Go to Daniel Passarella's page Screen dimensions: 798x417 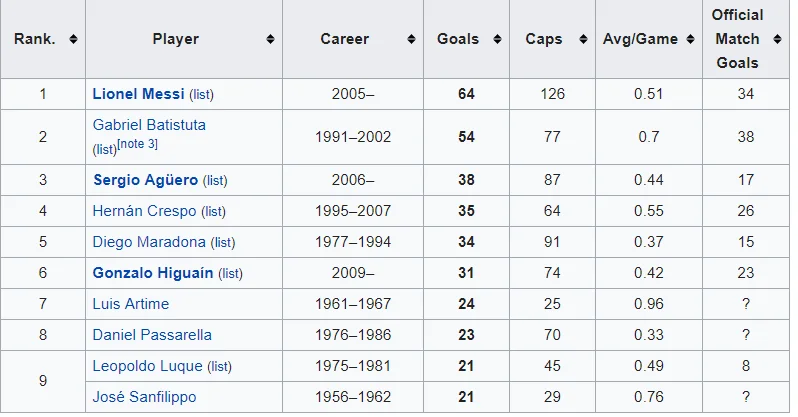(x=152, y=336)
